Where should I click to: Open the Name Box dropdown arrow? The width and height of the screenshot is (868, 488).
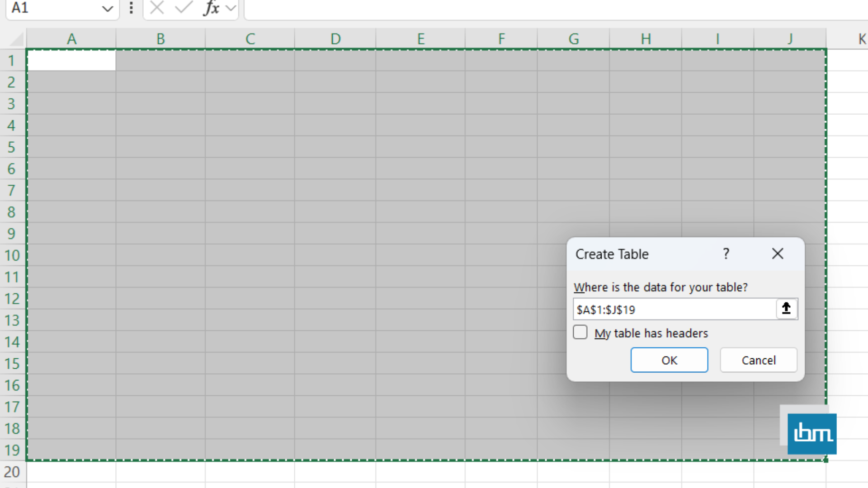(107, 8)
